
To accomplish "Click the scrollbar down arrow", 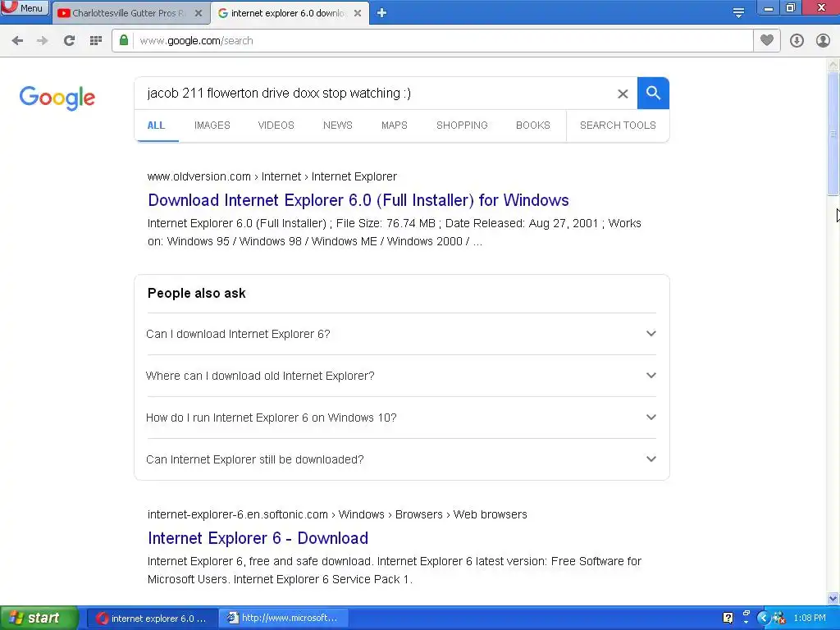I will click(x=833, y=598).
